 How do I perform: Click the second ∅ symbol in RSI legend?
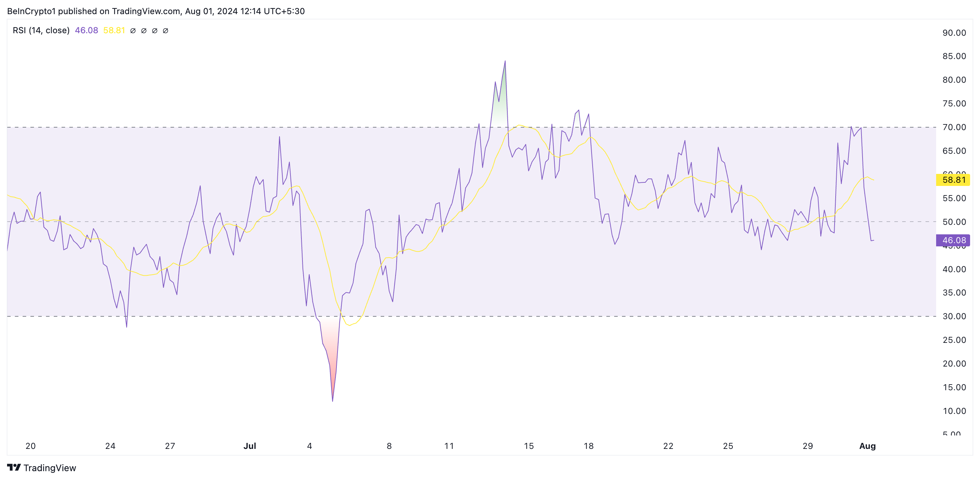[144, 31]
